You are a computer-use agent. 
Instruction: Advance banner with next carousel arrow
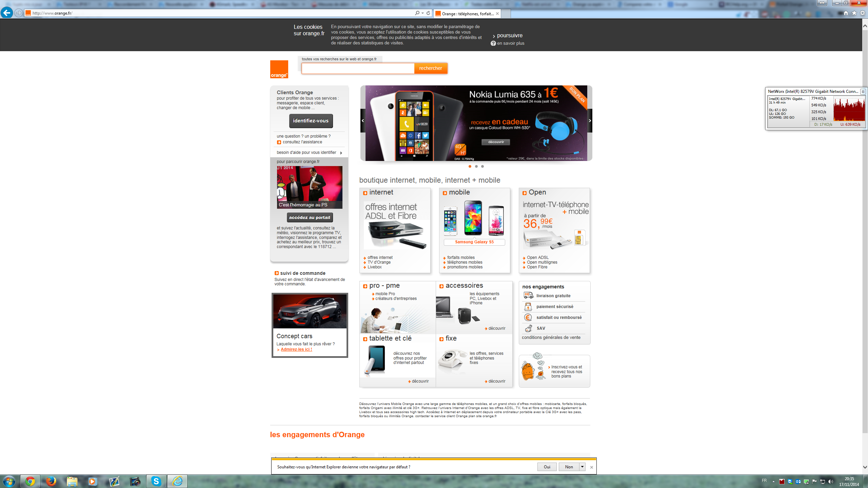click(x=590, y=121)
